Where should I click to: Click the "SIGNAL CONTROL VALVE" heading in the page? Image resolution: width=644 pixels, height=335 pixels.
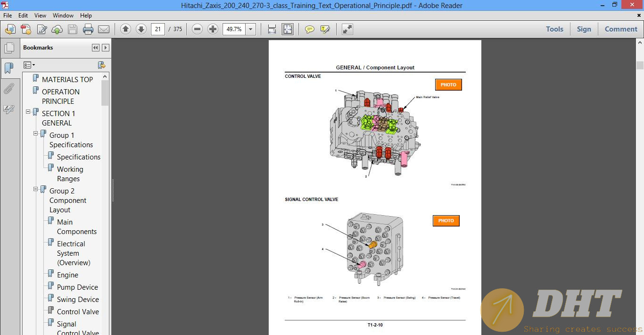tap(312, 200)
